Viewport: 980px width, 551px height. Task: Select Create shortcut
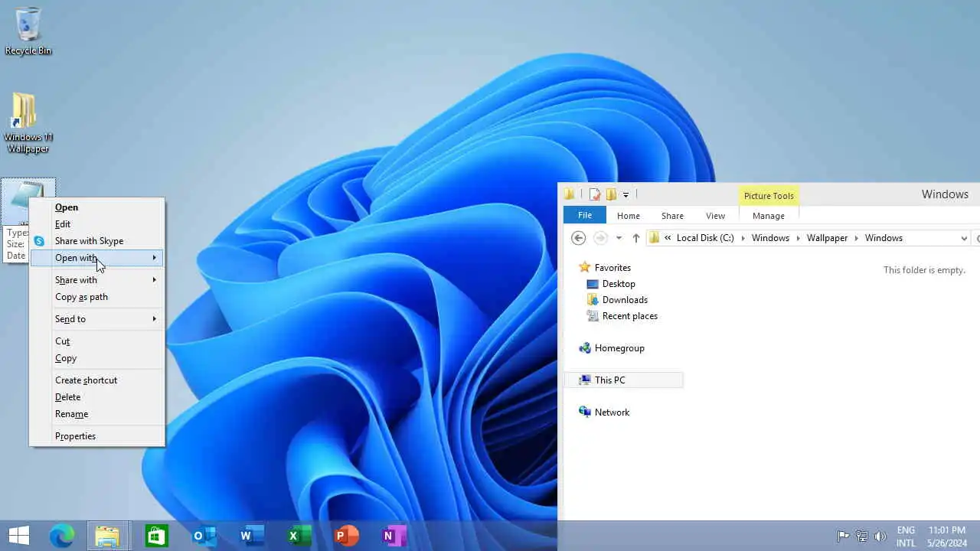(x=96, y=380)
